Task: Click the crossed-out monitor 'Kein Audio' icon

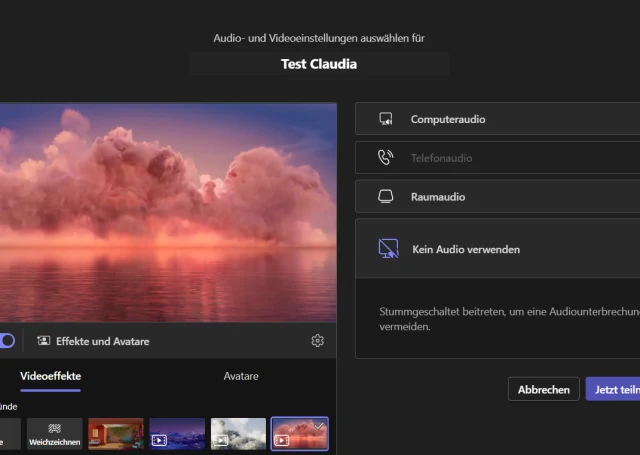Action: (x=388, y=249)
